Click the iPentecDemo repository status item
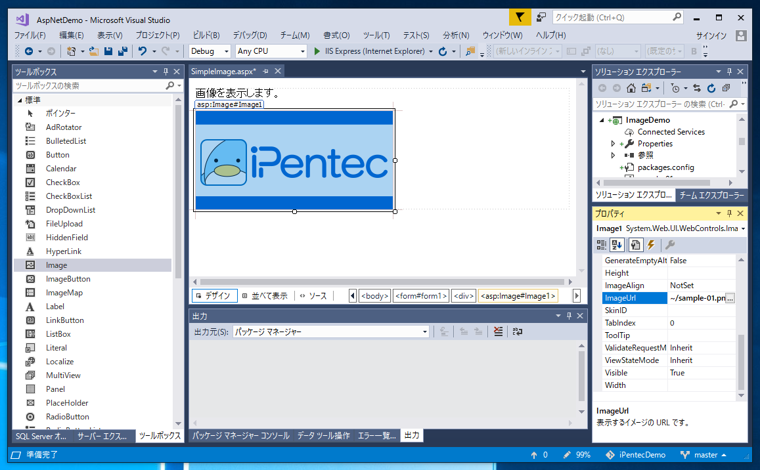The image size is (760, 470). (635, 455)
